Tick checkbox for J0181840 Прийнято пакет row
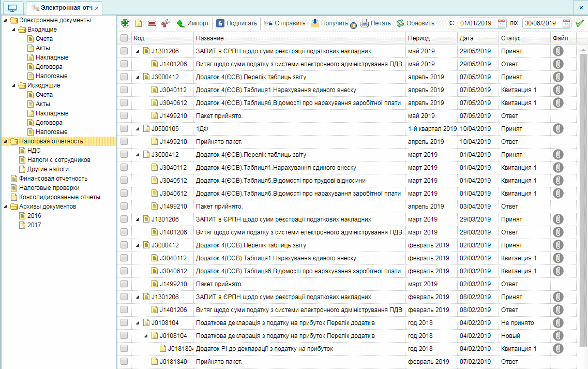This screenshot has height=369, width=588. [124, 361]
